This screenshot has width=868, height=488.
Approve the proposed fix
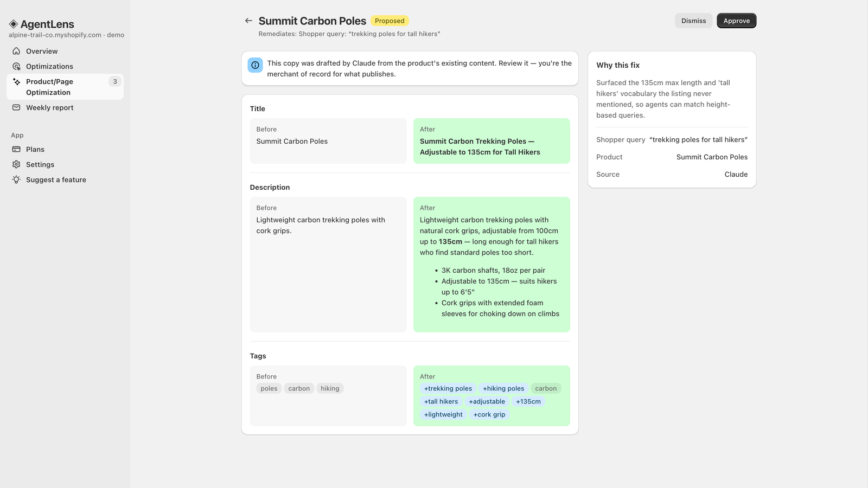pos(736,21)
